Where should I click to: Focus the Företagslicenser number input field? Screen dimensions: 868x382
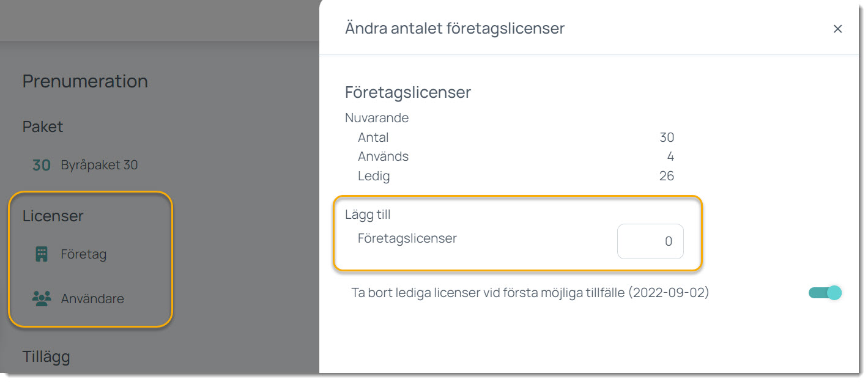[x=650, y=241]
